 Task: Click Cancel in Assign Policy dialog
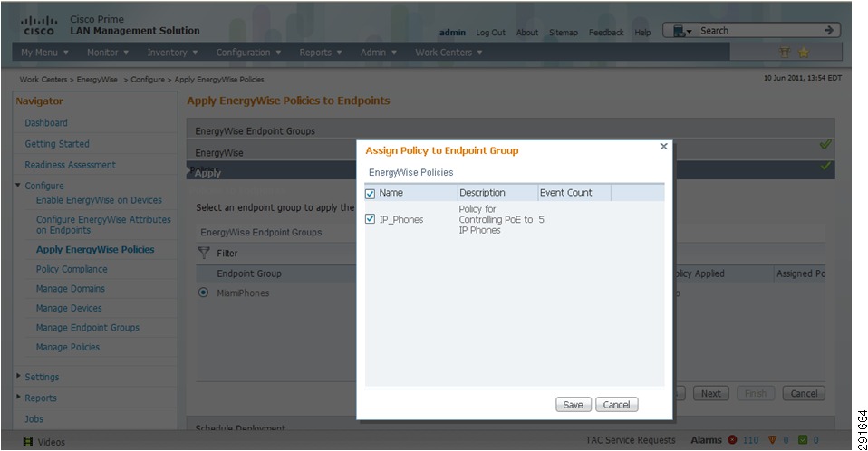[x=617, y=405]
